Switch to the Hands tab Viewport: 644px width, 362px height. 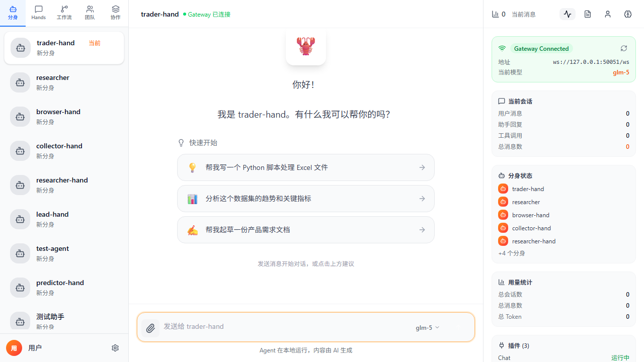click(39, 13)
